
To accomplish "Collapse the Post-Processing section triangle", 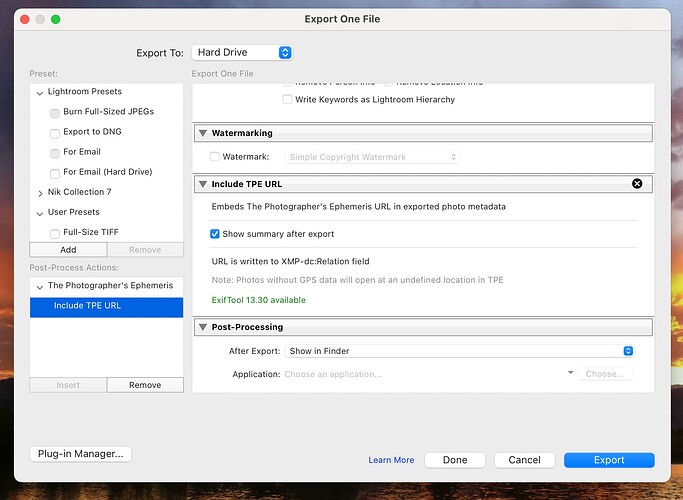I will [x=203, y=327].
